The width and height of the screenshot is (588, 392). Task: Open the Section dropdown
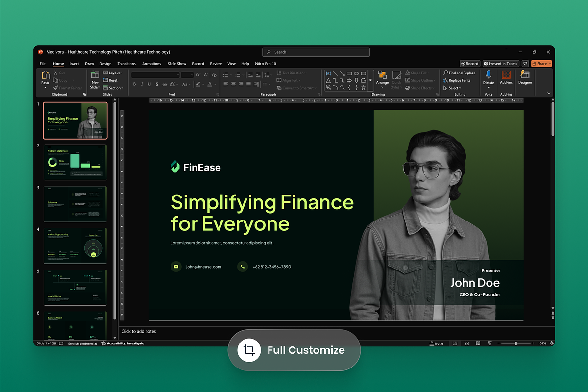(x=113, y=88)
